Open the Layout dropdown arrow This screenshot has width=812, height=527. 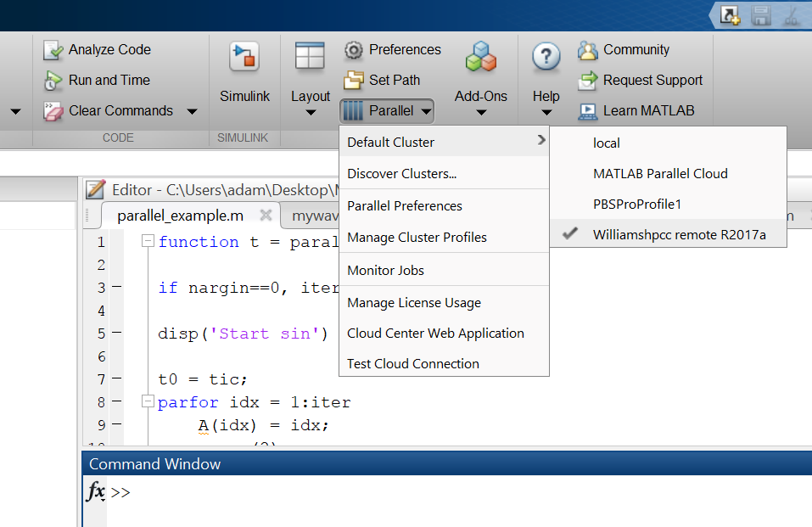311,113
